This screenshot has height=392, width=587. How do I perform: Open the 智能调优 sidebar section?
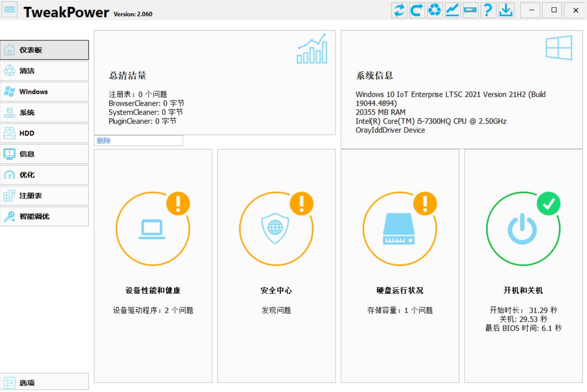[x=44, y=216]
